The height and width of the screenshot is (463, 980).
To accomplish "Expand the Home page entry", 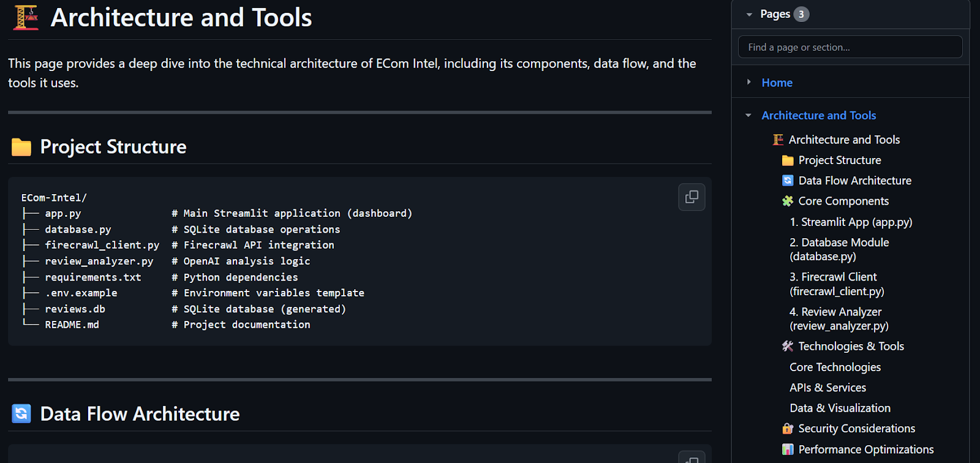I will click(x=748, y=82).
